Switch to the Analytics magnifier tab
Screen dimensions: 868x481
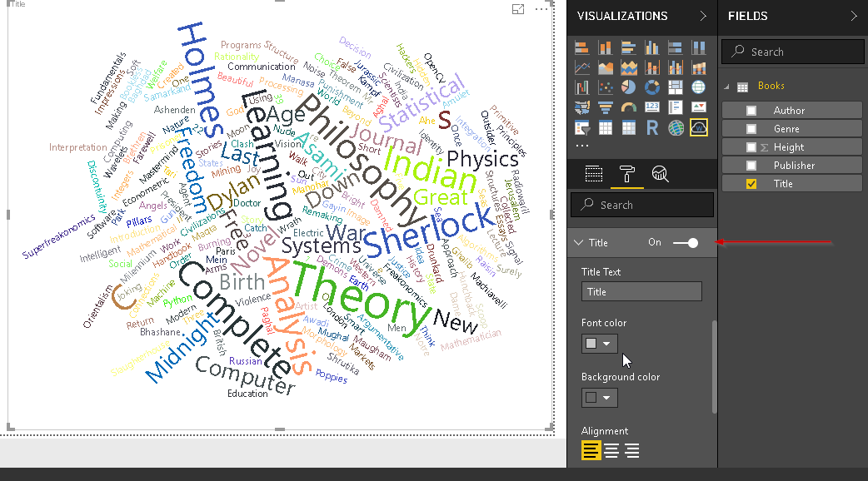coord(660,174)
